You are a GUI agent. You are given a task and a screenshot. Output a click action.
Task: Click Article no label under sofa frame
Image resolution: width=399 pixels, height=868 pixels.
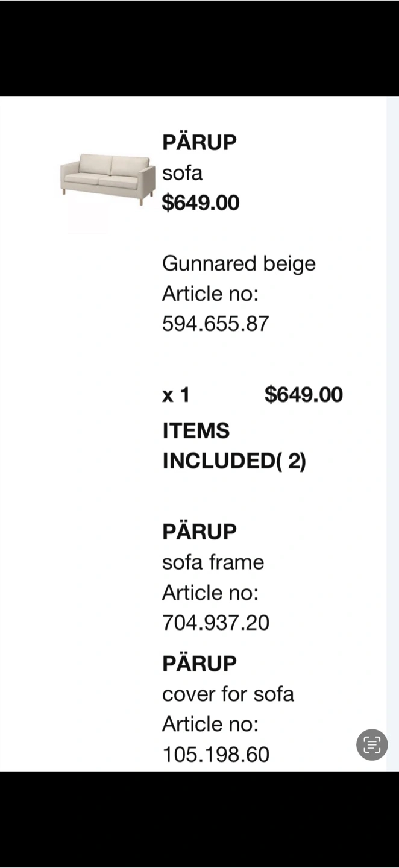(x=210, y=593)
